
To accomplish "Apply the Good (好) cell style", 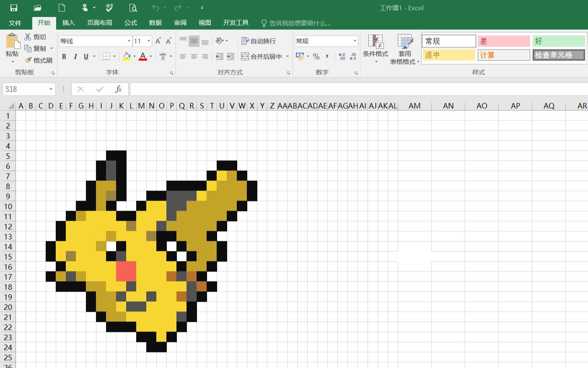I will coord(559,41).
